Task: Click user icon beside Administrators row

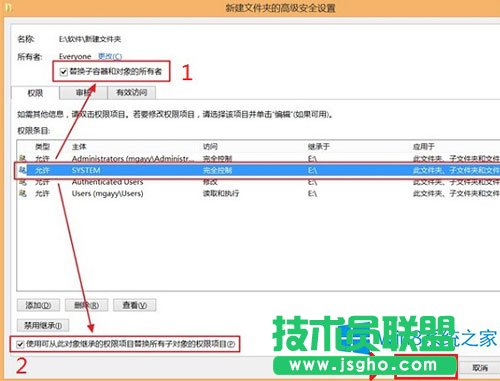Action: (x=23, y=158)
